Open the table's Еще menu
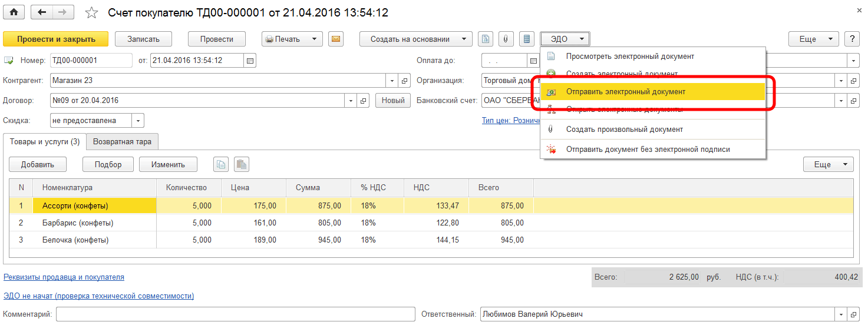Image resolution: width=868 pixels, height=325 pixels. [829, 165]
